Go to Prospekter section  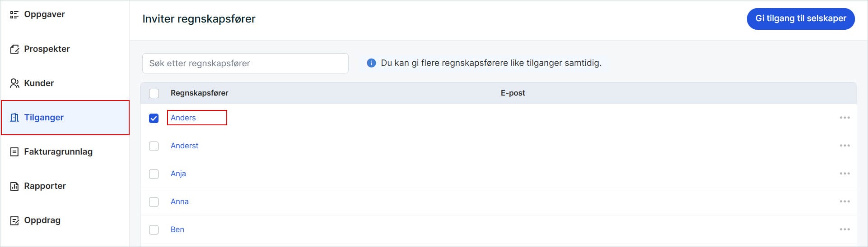point(47,49)
